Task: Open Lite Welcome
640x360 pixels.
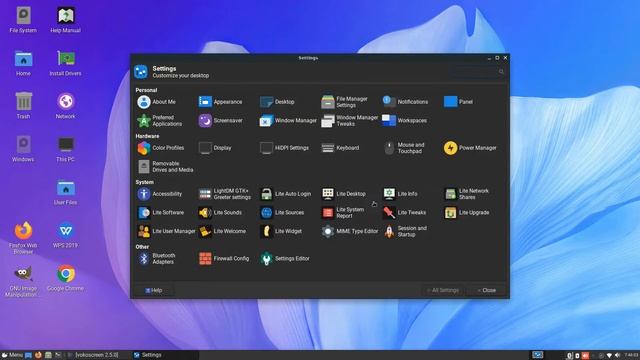Action: pyautogui.click(x=222, y=231)
